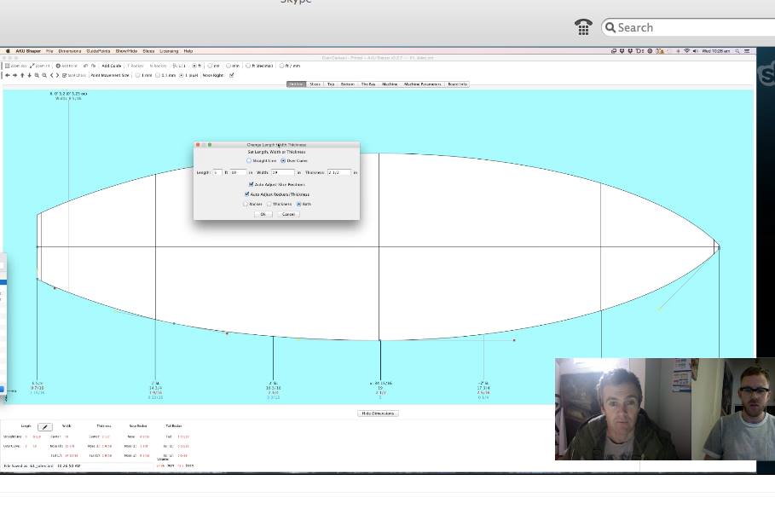The width and height of the screenshot is (775, 532).
Task: Open the GuidePoints menu
Action: click(x=98, y=51)
